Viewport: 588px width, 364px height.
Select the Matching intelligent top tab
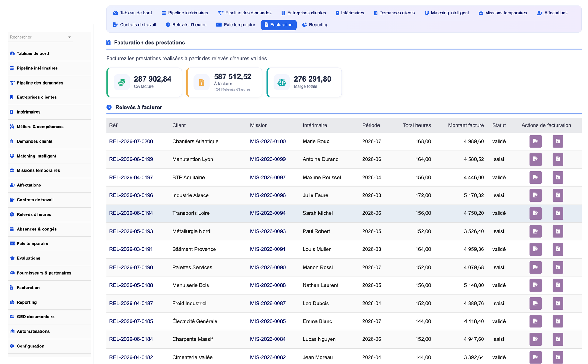[x=447, y=13]
